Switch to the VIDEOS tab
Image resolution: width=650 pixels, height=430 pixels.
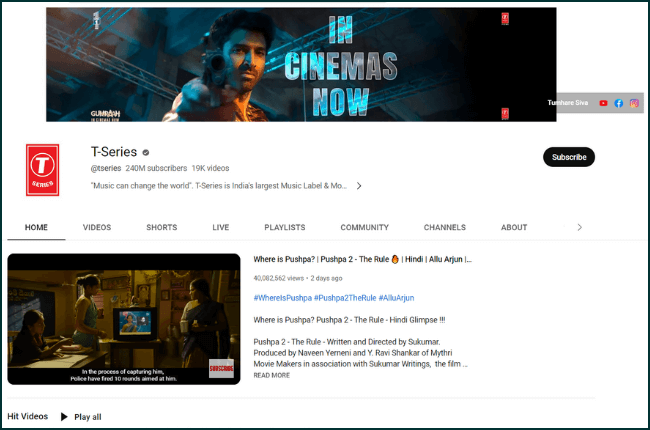pos(97,228)
